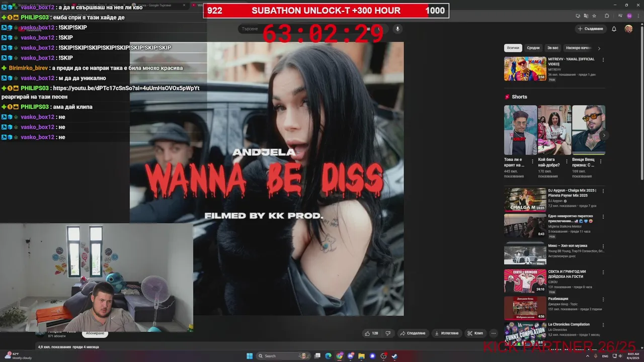644x362 pixels.
Task: Open the Chrome three-dot menu
Action: pos(637,16)
